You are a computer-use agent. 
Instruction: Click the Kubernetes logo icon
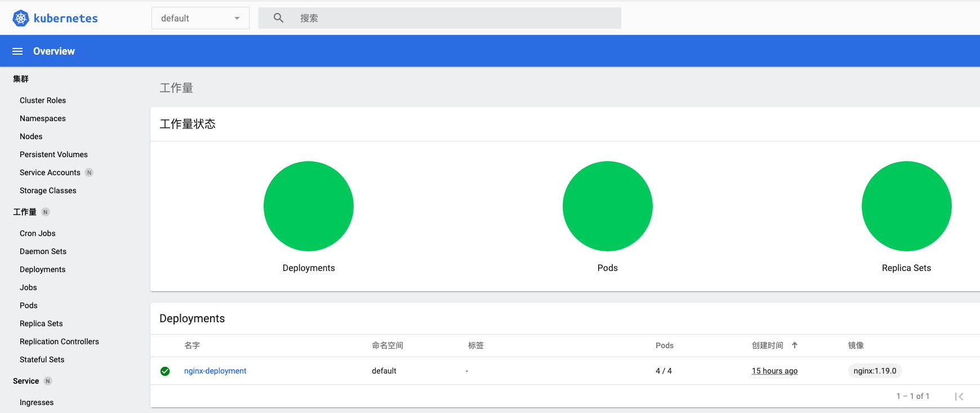pyautogui.click(x=21, y=18)
